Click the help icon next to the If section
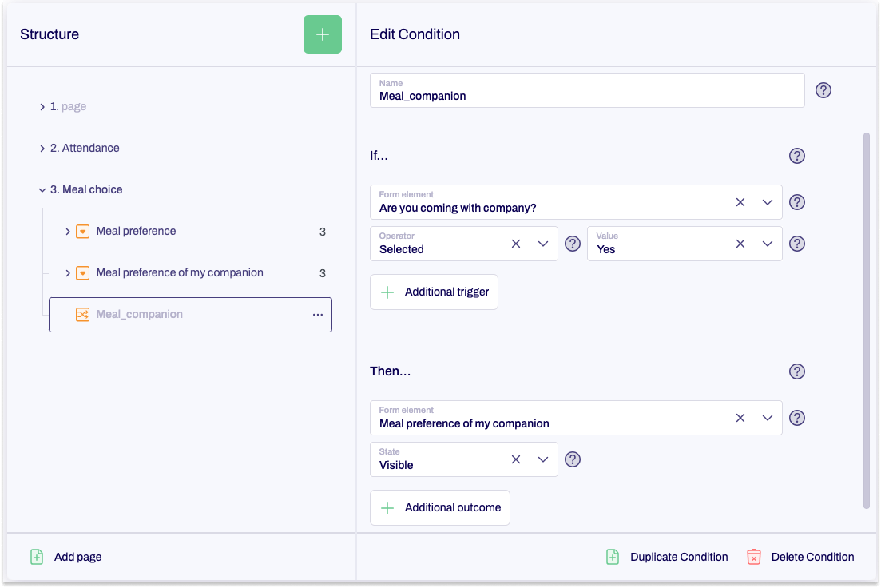The width and height of the screenshot is (881, 588). 796,156
